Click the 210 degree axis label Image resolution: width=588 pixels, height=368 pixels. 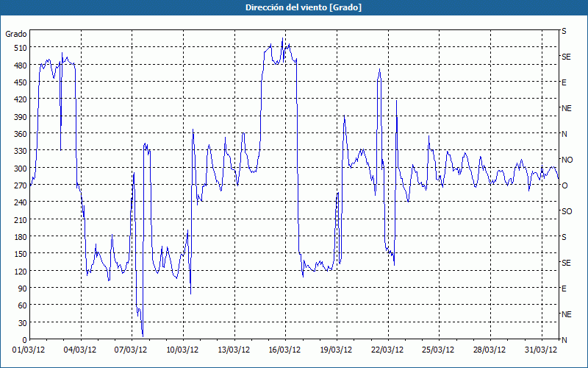tap(21, 219)
